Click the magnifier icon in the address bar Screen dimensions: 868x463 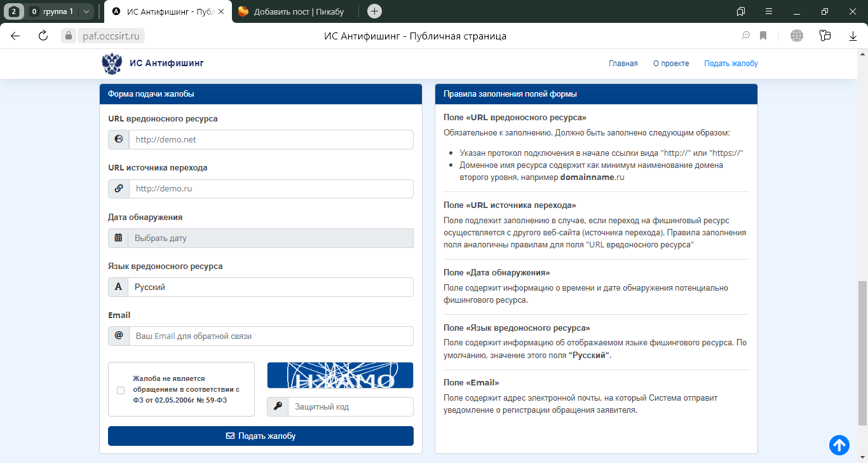click(747, 36)
